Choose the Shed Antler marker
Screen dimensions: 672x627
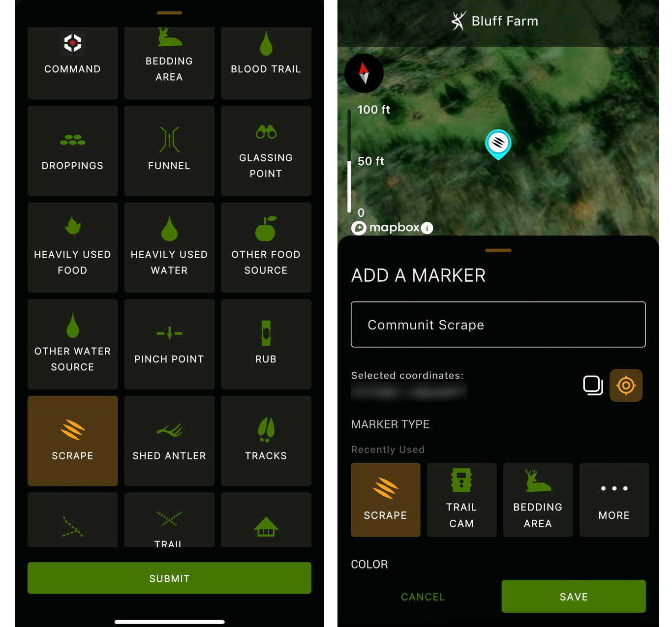point(169,441)
